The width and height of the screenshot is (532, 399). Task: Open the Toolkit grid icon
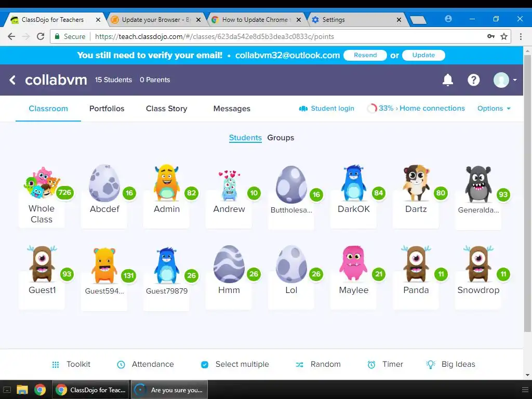[x=55, y=364]
